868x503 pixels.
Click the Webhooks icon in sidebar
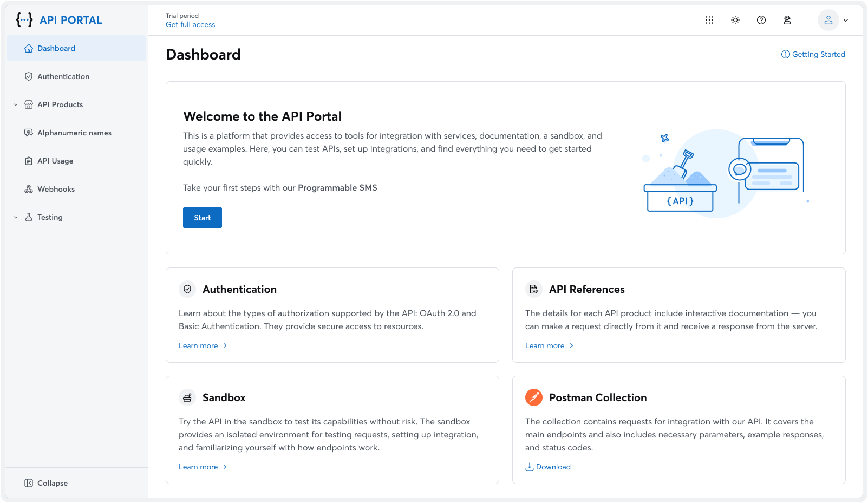[x=29, y=189]
